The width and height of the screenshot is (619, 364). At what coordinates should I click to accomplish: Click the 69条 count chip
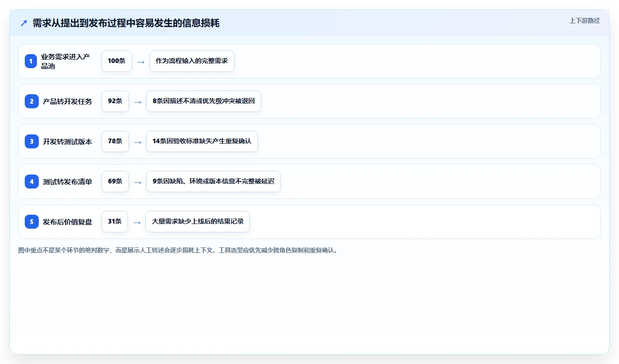[115, 182]
